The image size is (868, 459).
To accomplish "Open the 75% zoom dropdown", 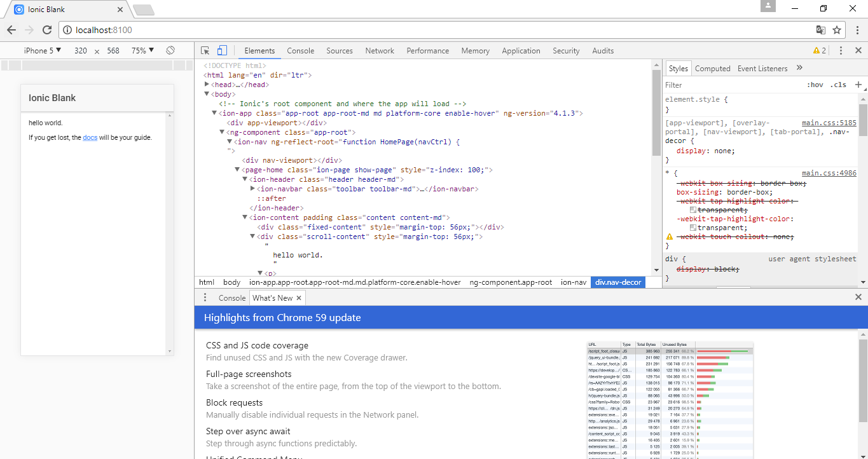I will tap(142, 50).
